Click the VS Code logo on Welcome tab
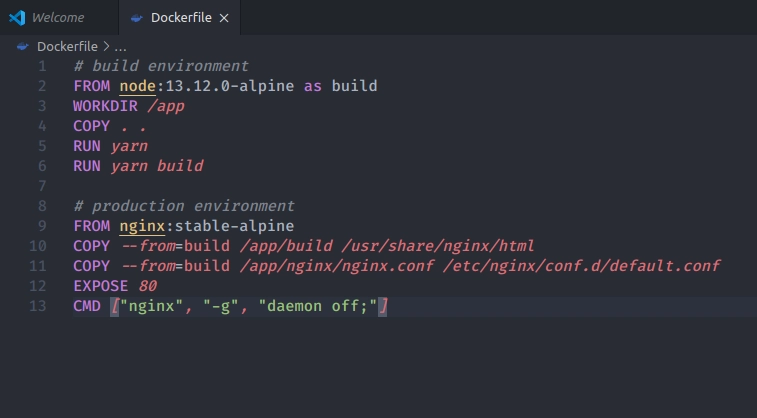 (x=17, y=18)
